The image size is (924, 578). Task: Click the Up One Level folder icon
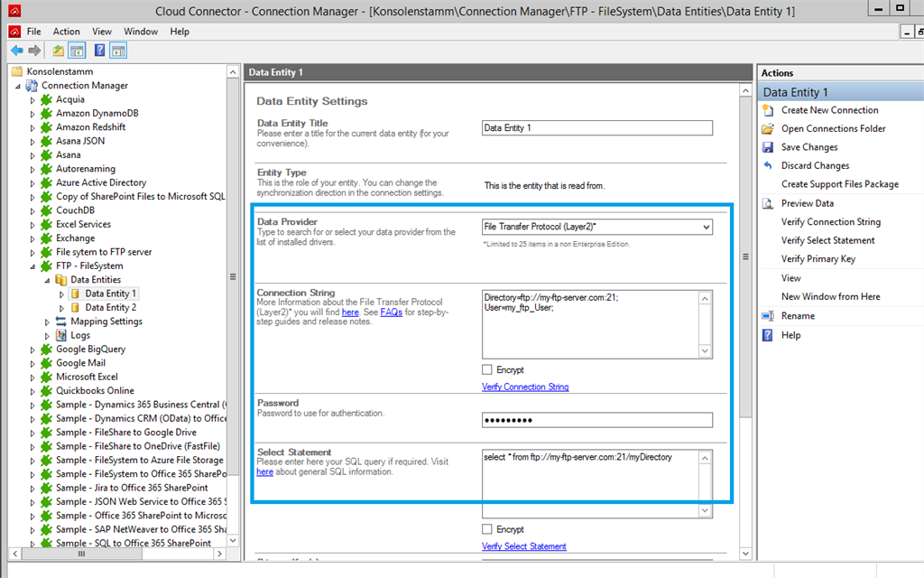coord(59,51)
